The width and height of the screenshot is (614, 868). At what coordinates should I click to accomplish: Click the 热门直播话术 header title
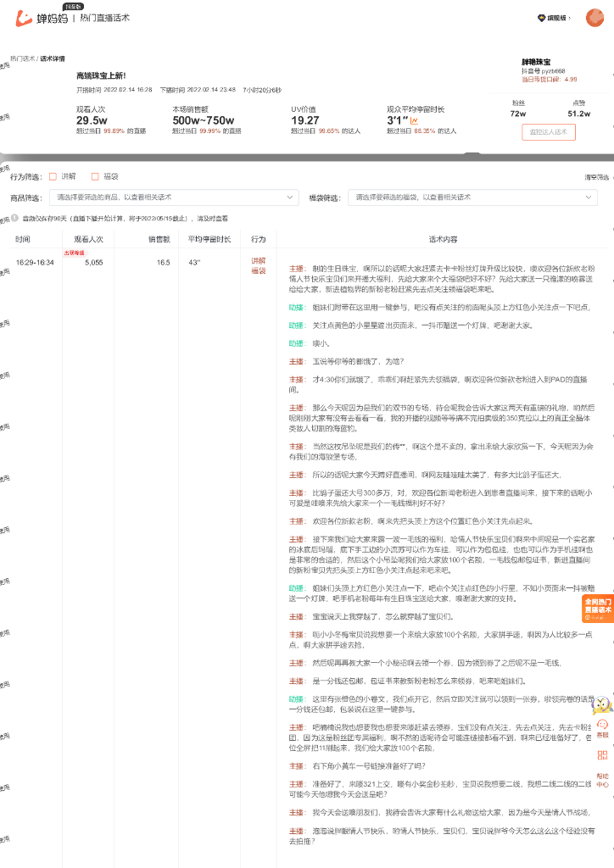104,18
